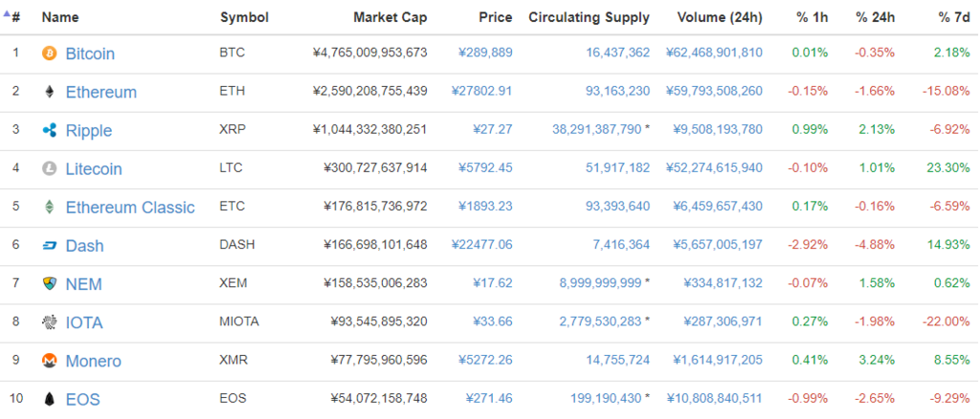Select Bitcoin market cap ¥4,765,009,953,673
The height and width of the screenshot is (419, 980).
point(370,53)
